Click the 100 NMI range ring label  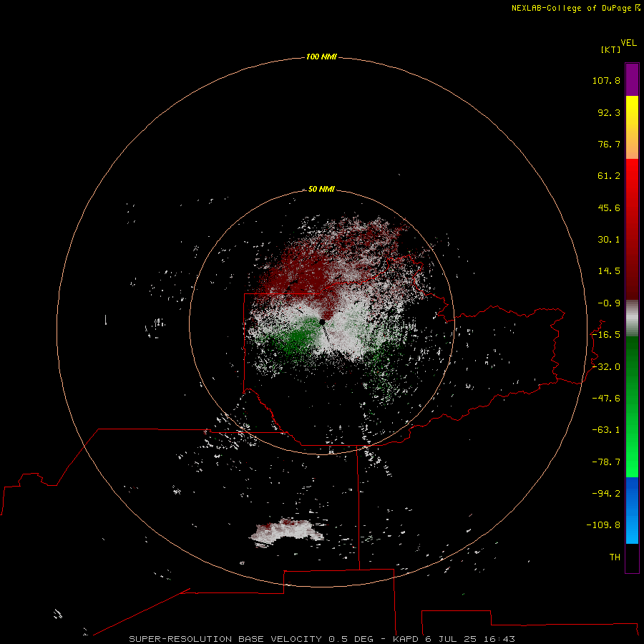[321, 57]
